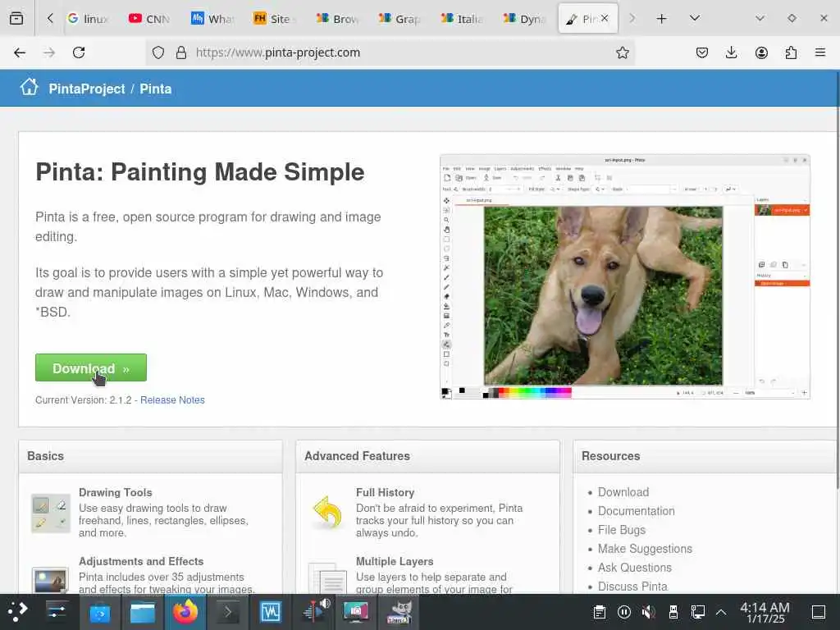Switch to the Brow tab
The height and width of the screenshot is (630, 840).
coord(337,19)
